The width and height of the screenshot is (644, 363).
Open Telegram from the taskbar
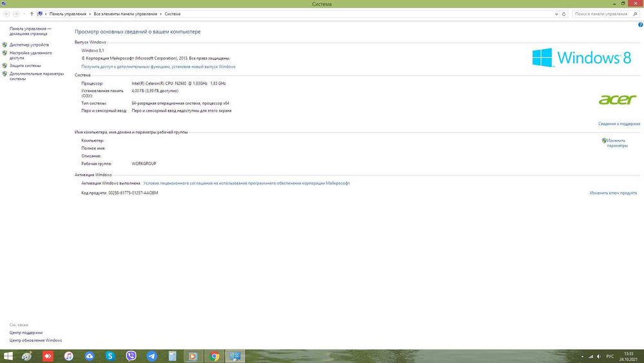tap(151, 356)
